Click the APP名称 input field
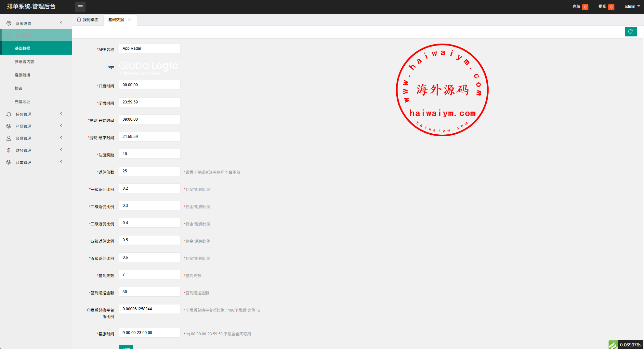The height and width of the screenshot is (349, 644). [x=150, y=48]
